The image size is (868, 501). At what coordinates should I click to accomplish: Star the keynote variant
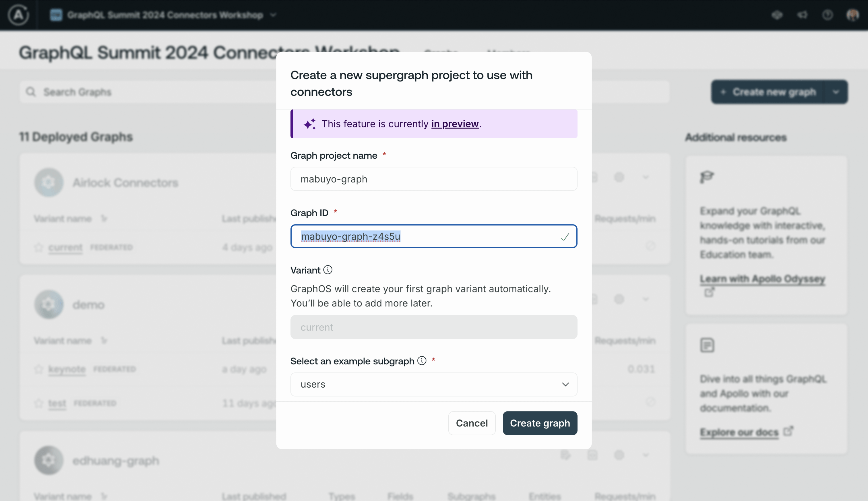[38, 369]
